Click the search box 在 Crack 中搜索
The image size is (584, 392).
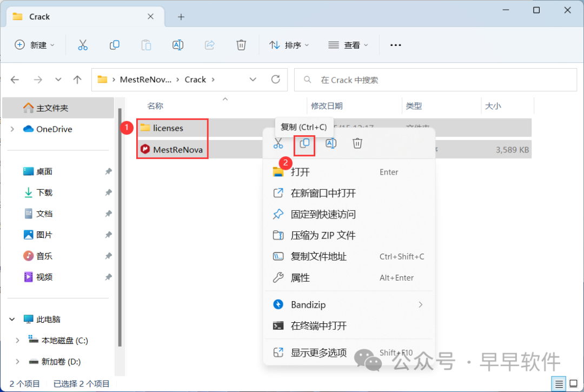[x=435, y=79]
